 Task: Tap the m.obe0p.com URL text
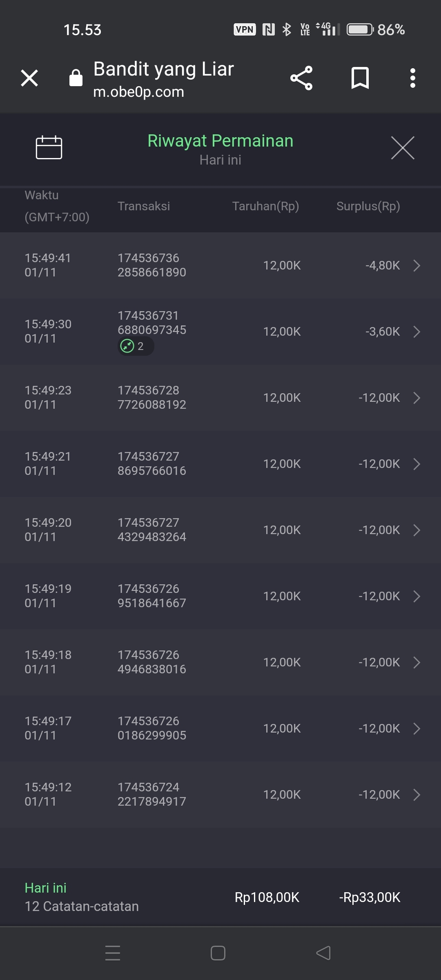tap(138, 92)
